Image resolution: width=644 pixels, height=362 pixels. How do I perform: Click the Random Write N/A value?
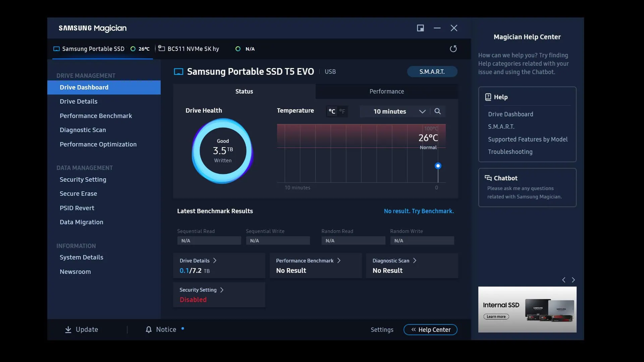pyautogui.click(x=422, y=240)
